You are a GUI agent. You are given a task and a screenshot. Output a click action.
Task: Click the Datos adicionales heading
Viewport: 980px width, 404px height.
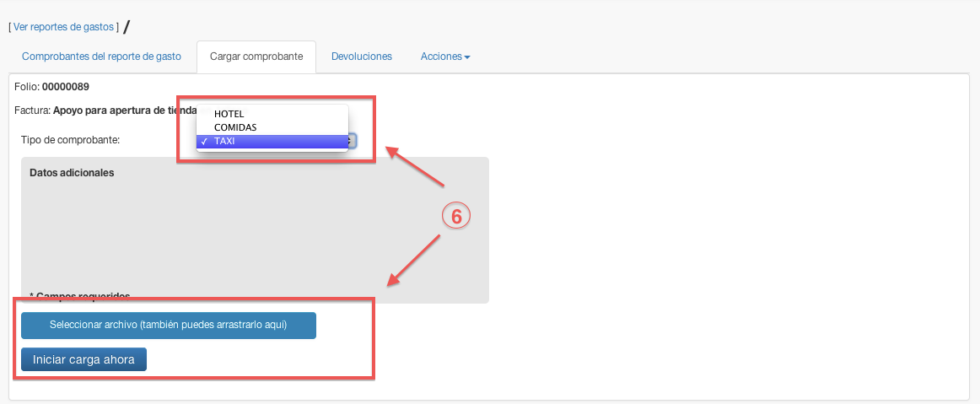point(72,173)
